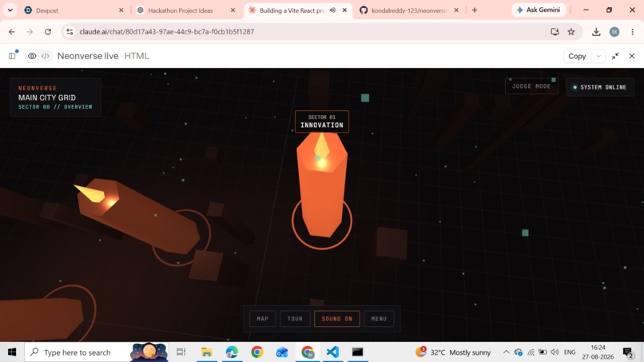644x362 pixels.
Task: Start the Tour
Action: (x=295, y=319)
